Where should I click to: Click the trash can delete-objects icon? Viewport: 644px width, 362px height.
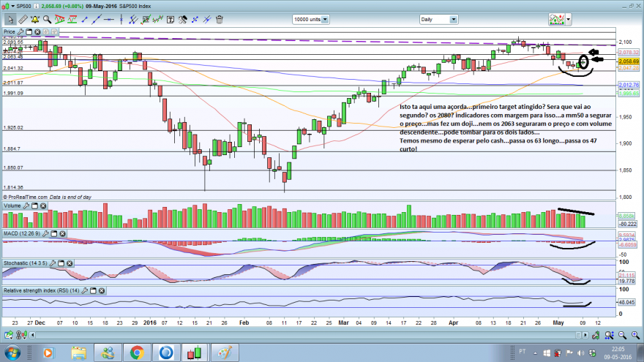pos(220,19)
